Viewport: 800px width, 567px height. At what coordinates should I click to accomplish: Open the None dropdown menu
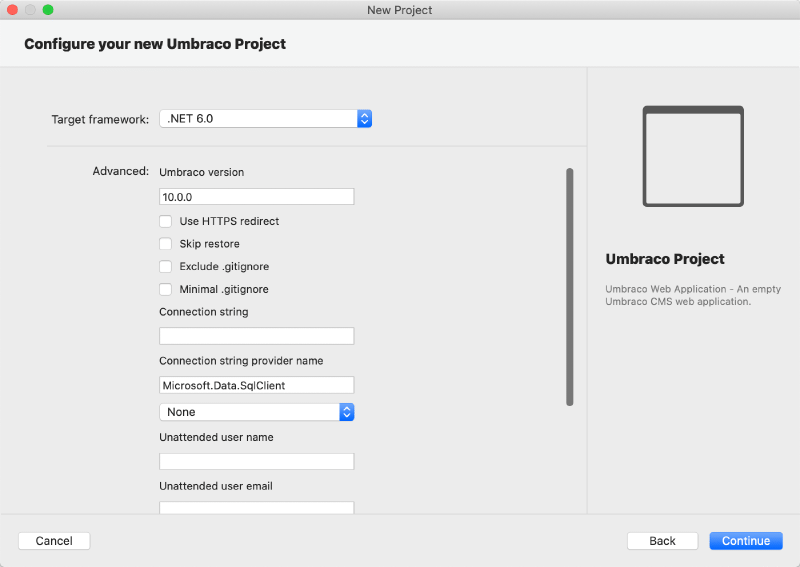coord(257,412)
